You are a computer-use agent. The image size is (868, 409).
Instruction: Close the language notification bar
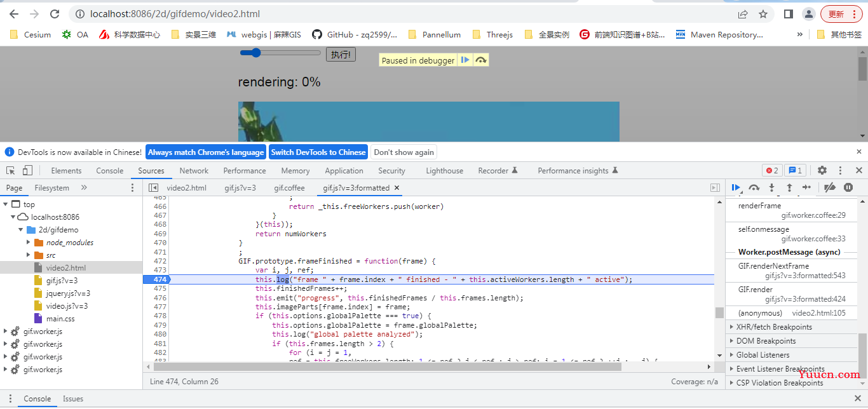859,152
